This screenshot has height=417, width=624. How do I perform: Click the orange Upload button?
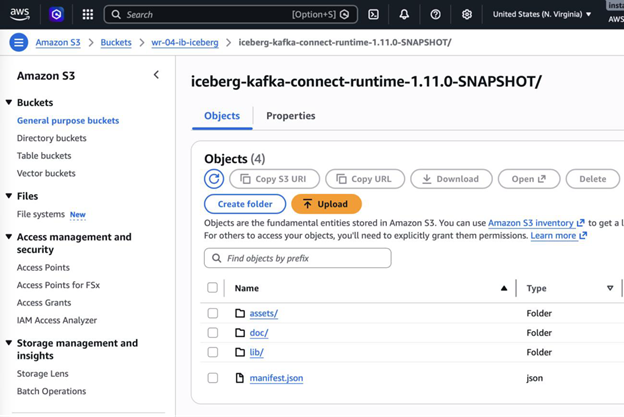(326, 204)
